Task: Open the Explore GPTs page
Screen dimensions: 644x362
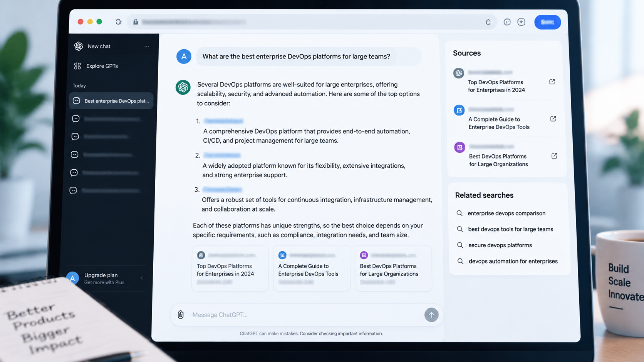Action: 102,66
